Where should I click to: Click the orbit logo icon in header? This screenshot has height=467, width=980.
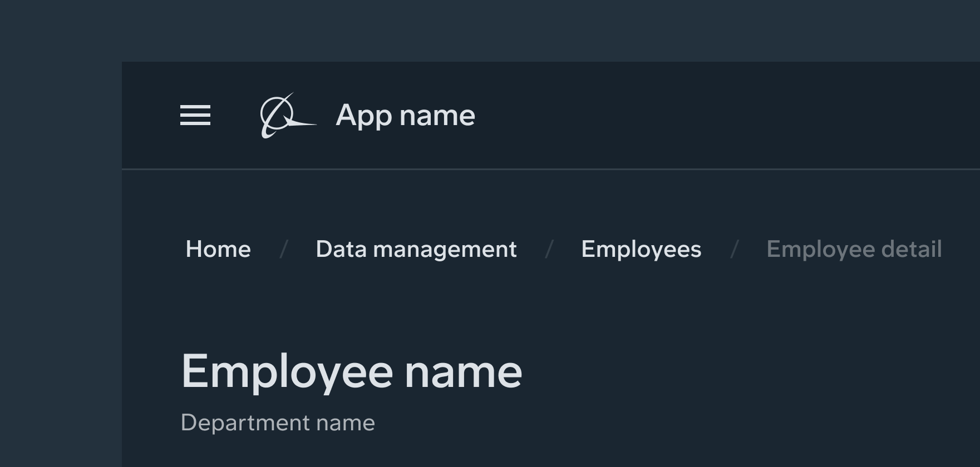click(x=286, y=116)
